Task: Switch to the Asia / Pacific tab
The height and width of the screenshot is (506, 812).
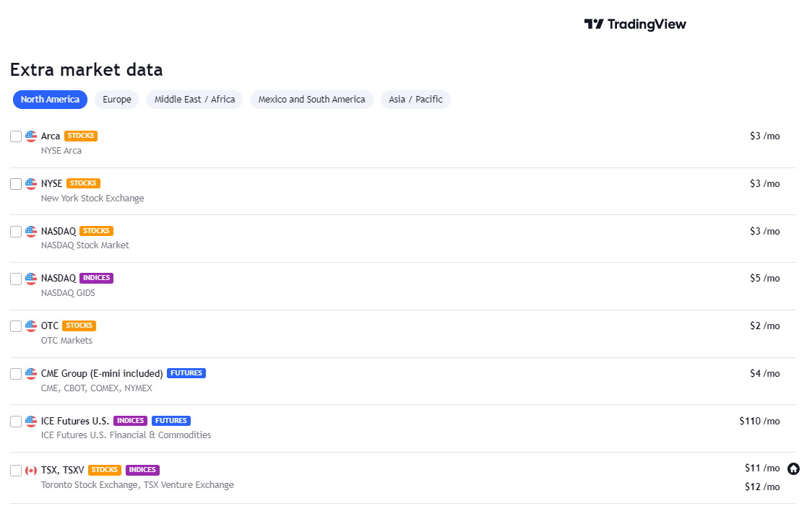Action: coord(416,100)
